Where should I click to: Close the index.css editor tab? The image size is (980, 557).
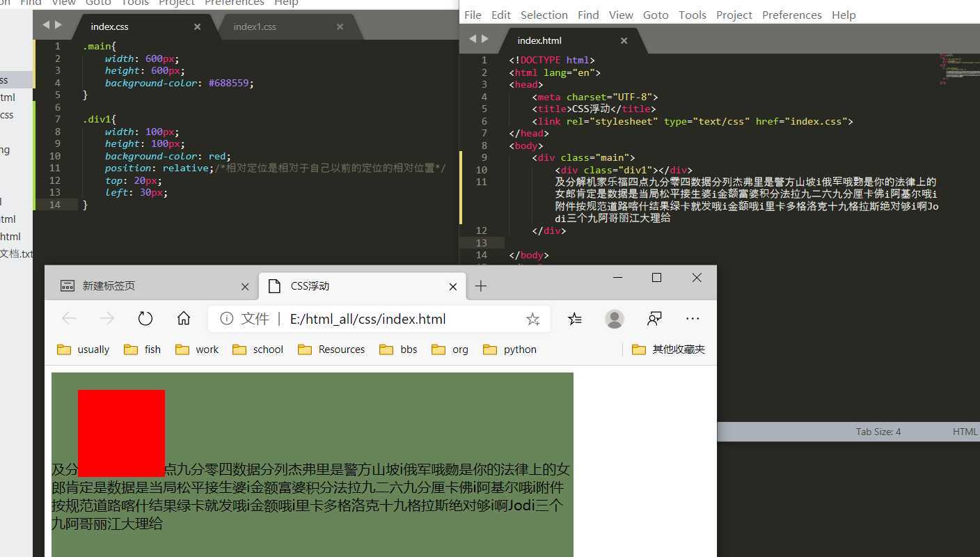(x=197, y=26)
